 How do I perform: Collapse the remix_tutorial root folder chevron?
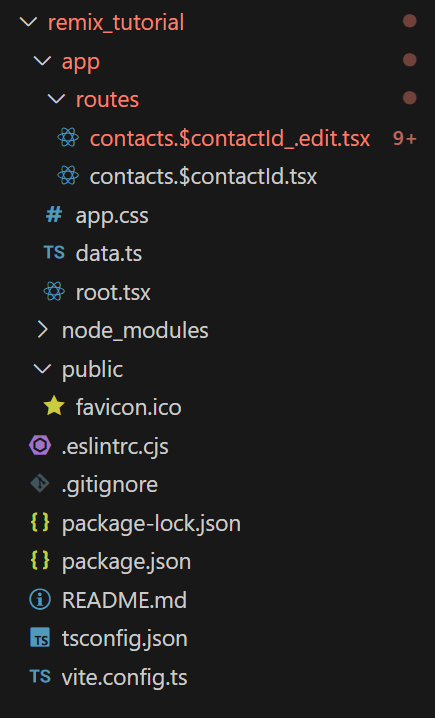pos(28,22)
